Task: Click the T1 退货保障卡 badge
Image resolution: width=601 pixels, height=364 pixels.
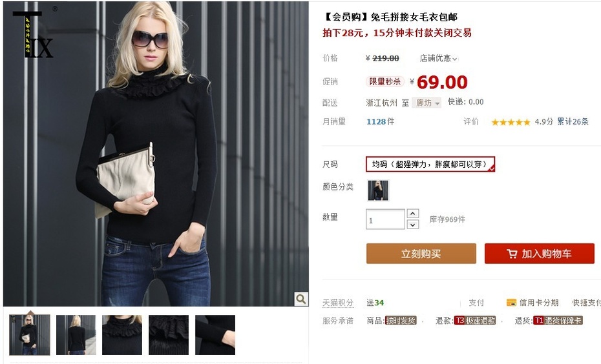Action: (558, 320)
